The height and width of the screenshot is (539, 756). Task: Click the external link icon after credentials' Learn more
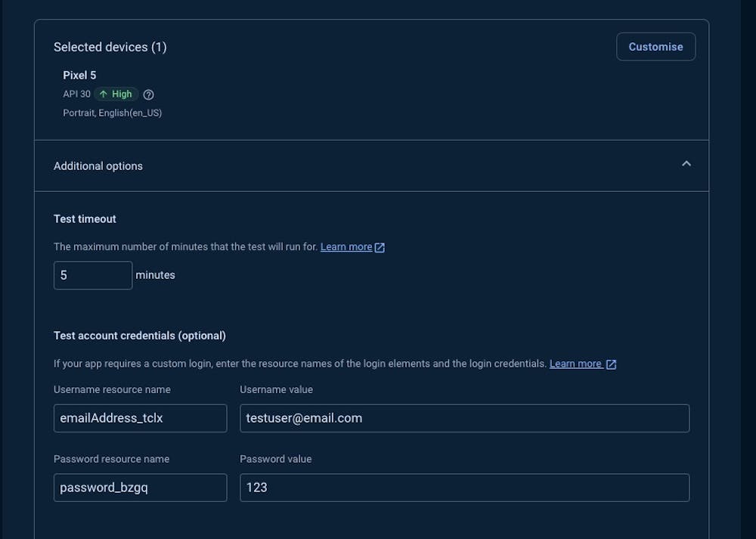612,364
